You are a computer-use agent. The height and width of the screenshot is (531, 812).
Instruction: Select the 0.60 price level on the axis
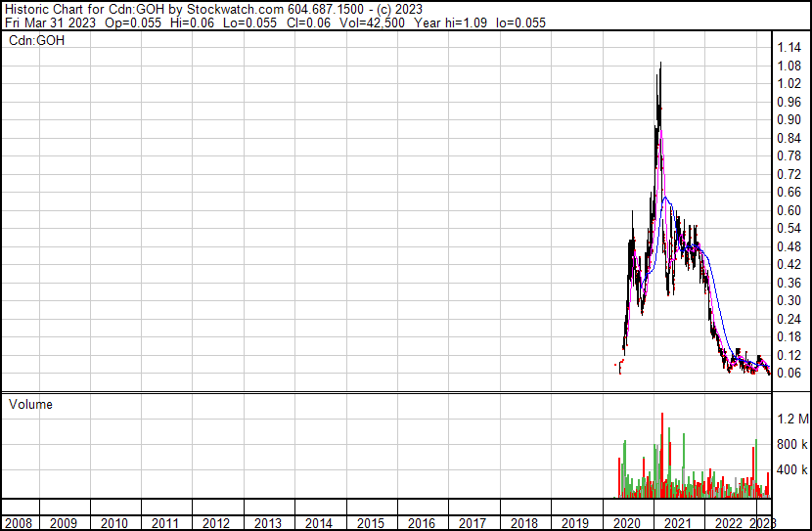point(789,210)
